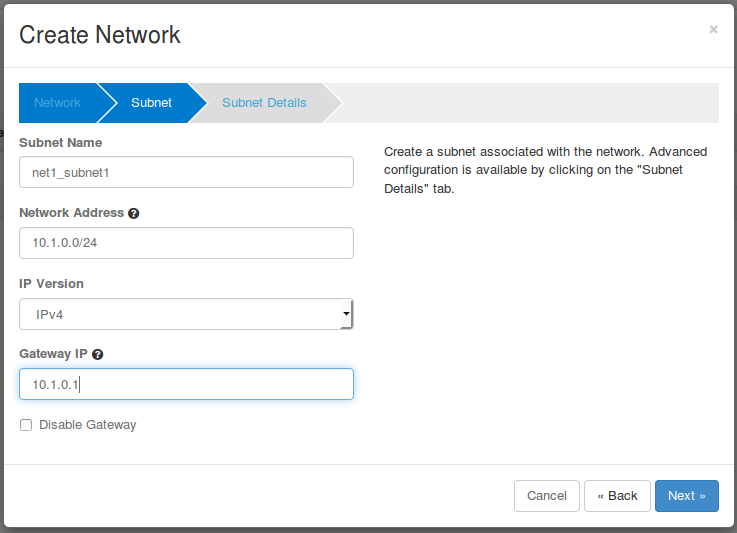
Task: Click the Subnet Name label
Action: [x=60, y=142]
